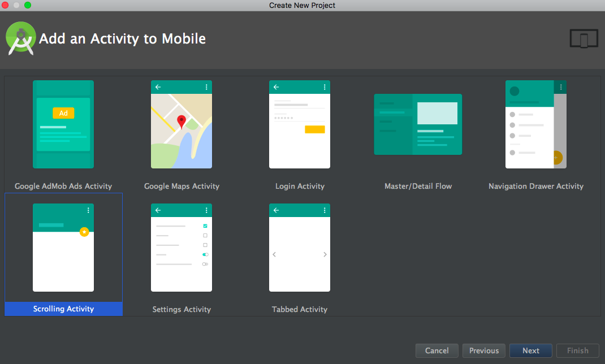Pick the Navigation Drawer Activity template
The width and height of the screenshot is (605, 364).
pyautogui.click(x=535, y=124)
